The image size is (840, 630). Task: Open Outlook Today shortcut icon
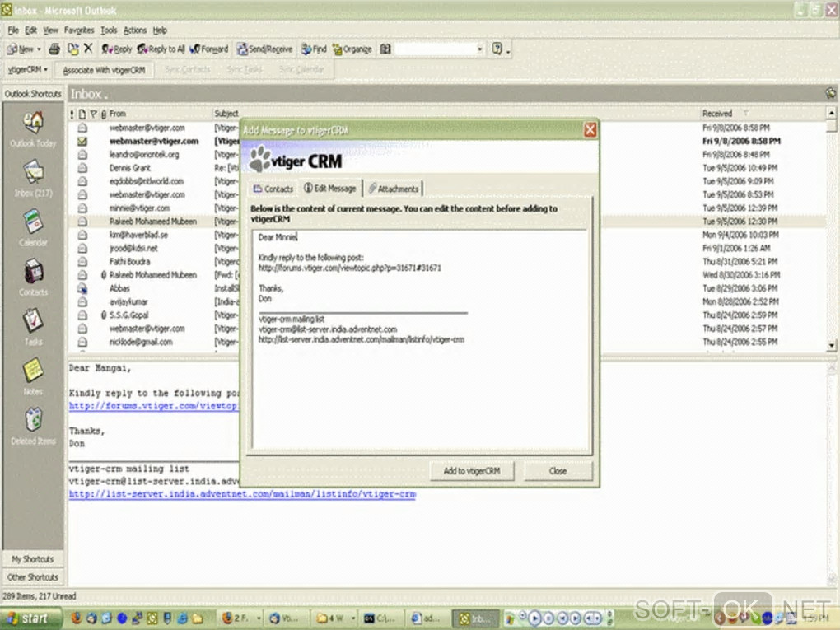(x=33, y=124)
